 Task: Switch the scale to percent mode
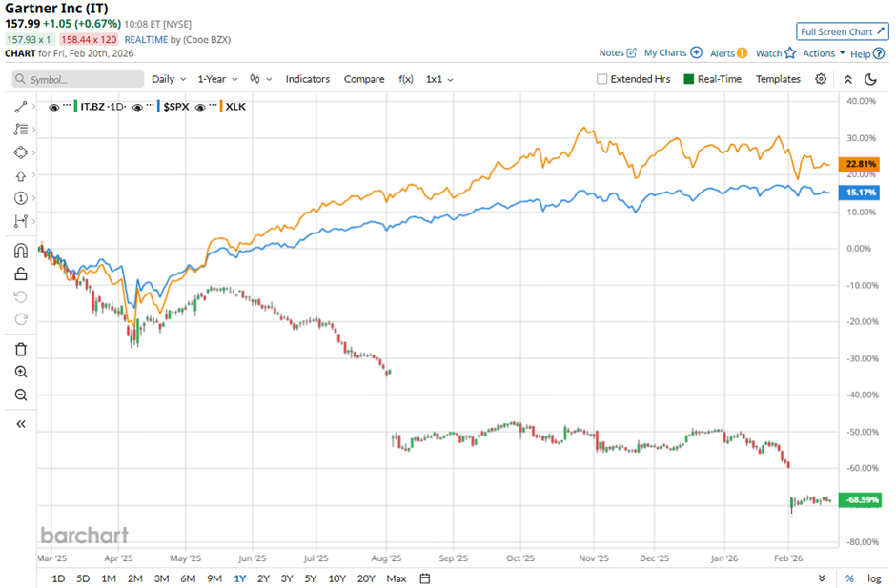tap(849, 578)
